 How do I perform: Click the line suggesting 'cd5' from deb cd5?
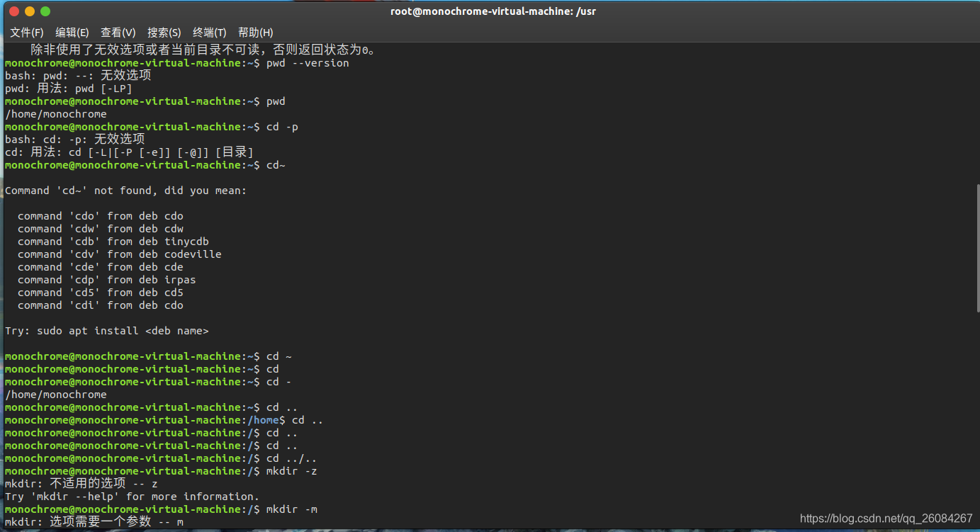tap(101, 293)
